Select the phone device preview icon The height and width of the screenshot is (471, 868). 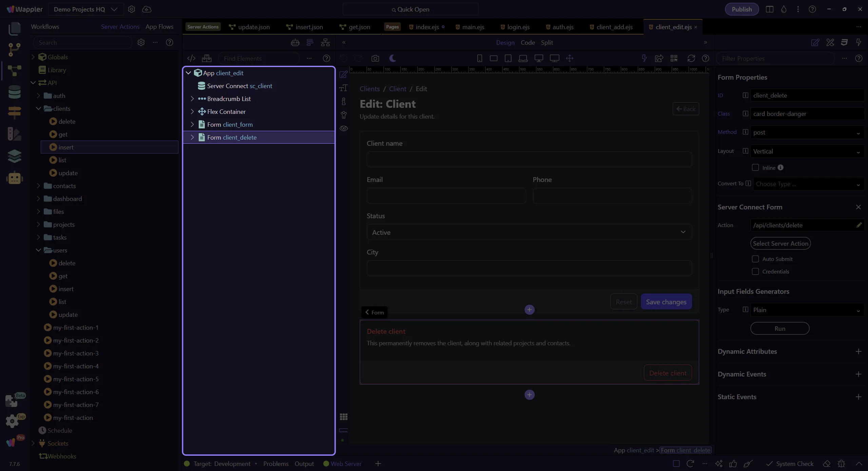[479, 58]
